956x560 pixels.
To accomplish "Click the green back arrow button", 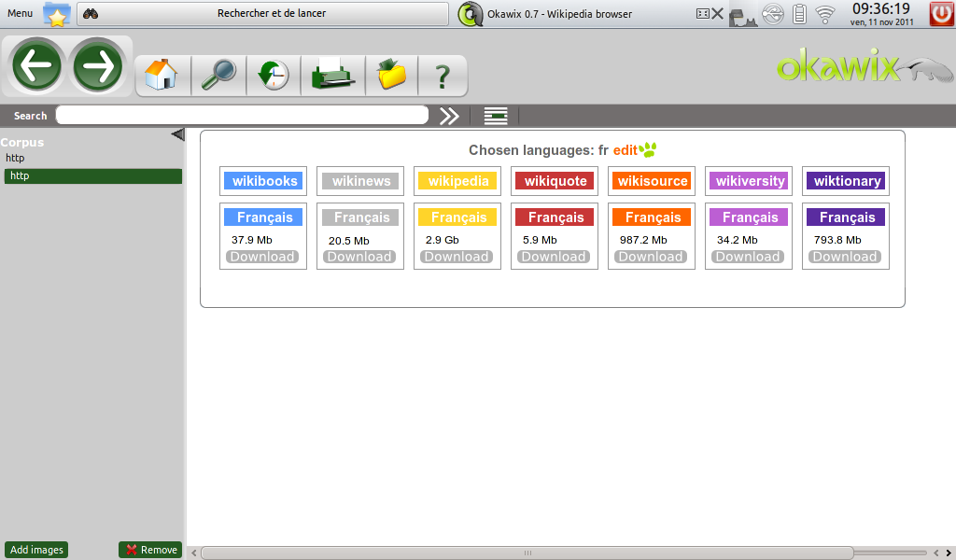I will point(36,66).
